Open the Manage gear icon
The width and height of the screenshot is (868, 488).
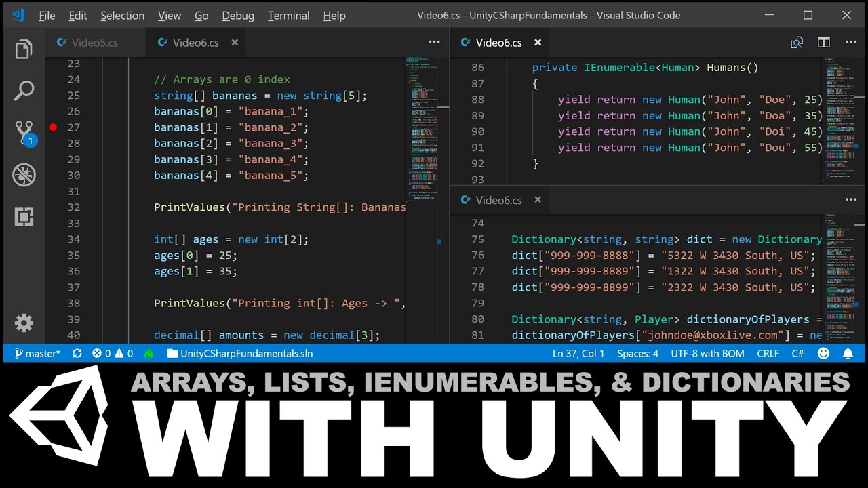click(24, 323)
